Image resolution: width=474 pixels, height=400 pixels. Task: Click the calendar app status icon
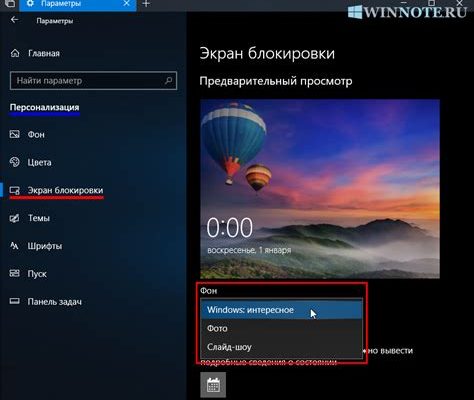[x=213, y=385]
